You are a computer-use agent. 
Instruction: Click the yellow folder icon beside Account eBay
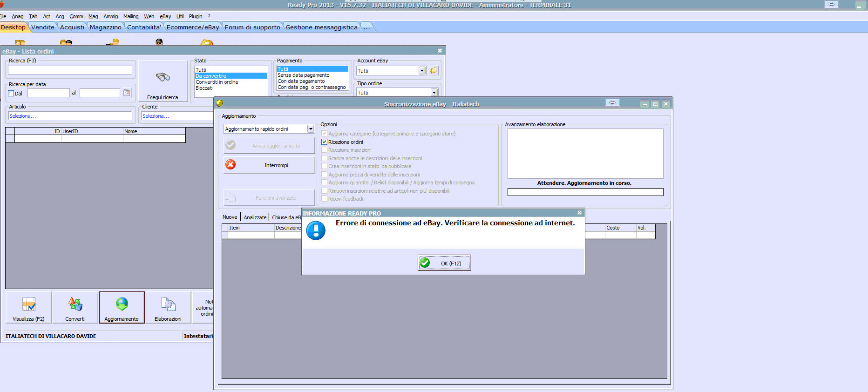(434, 70)
